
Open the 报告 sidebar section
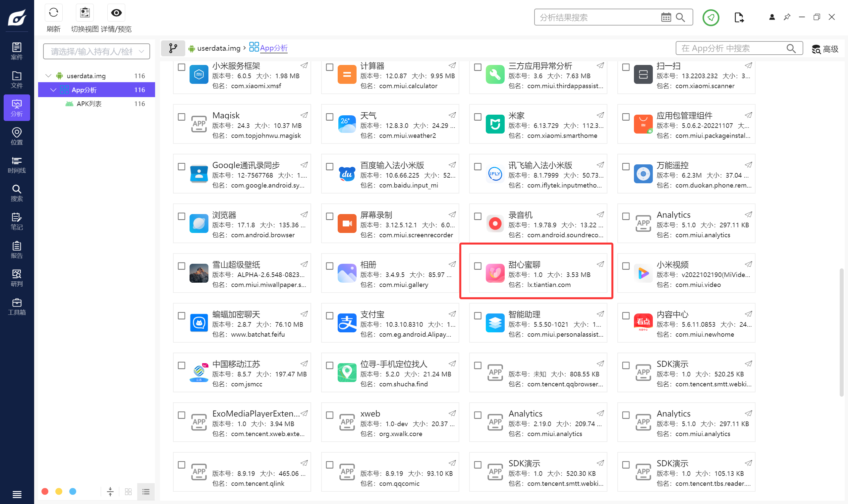(x=17, y=250)
